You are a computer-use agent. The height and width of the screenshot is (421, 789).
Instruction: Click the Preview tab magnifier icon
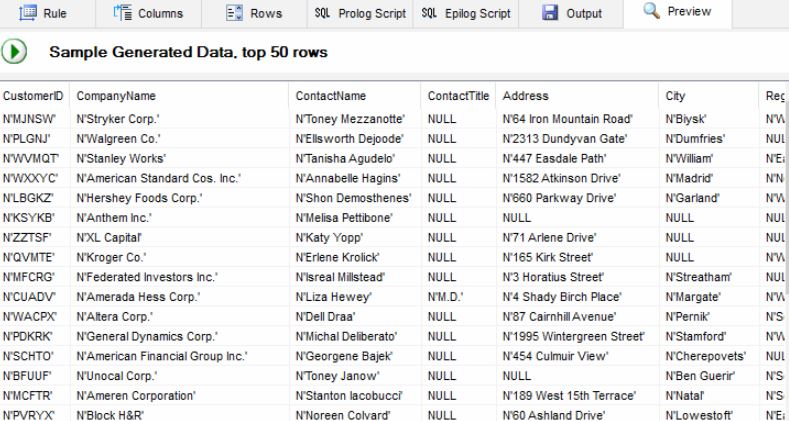pyautogui.click(x=652, y=10)
